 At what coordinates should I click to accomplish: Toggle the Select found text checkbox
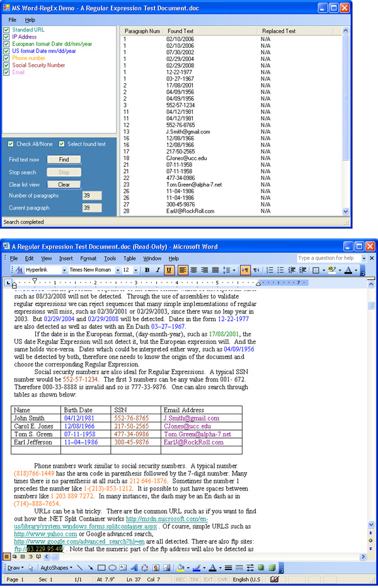point(62,144)
